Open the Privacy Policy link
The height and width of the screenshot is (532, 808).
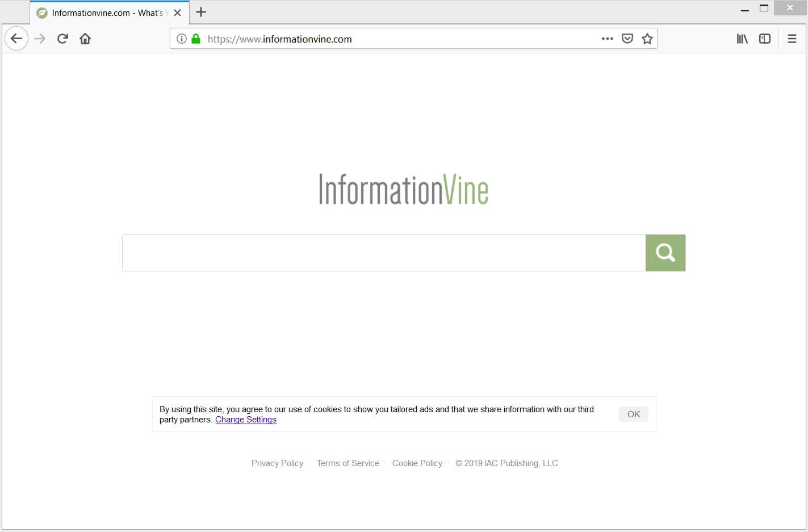point(277,463)
